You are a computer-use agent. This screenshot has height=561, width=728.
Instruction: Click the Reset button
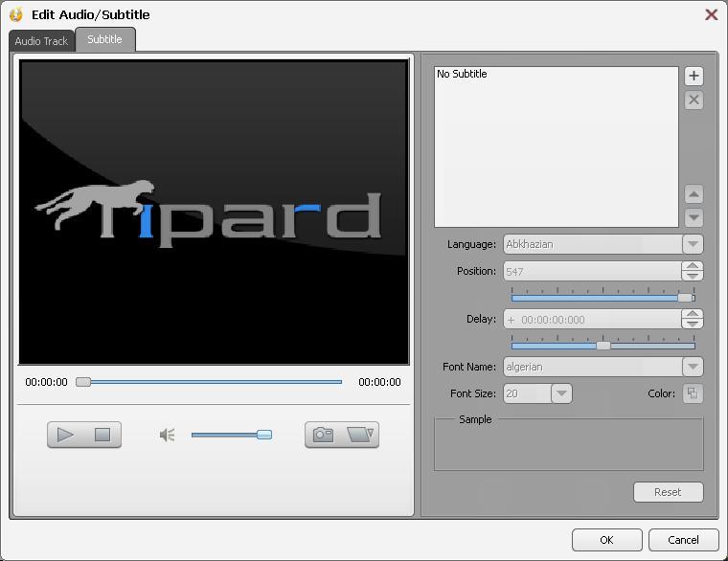[668, 492]
